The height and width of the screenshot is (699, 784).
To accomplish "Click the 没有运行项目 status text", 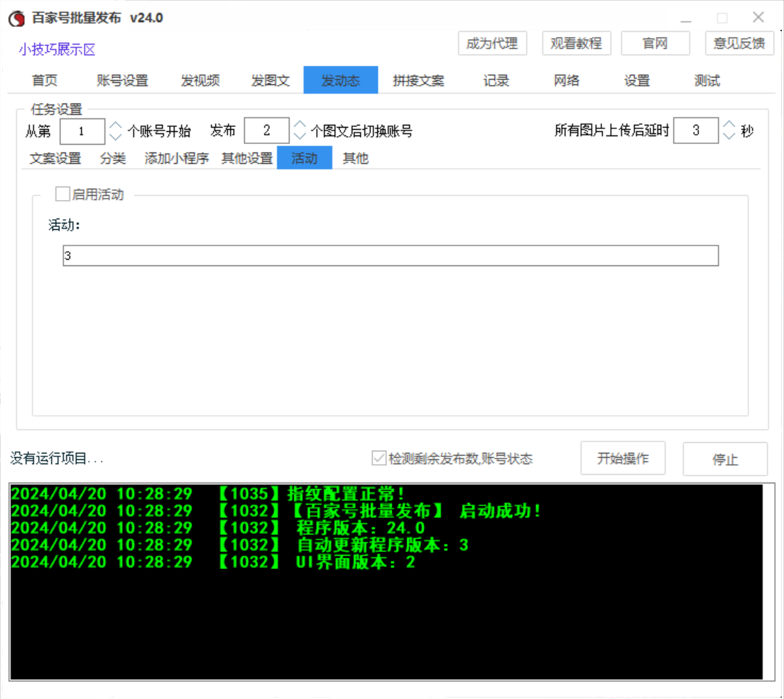I will click(x=57, y=458).
